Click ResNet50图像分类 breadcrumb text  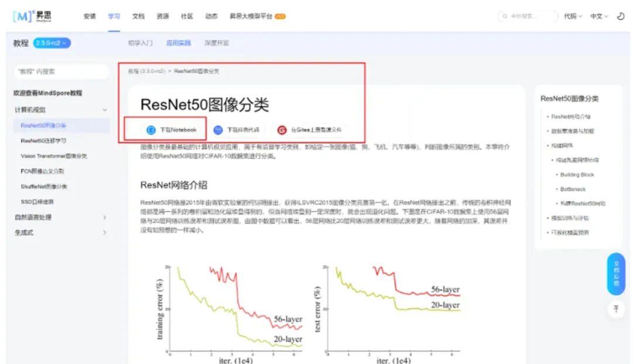coord(196,71)
